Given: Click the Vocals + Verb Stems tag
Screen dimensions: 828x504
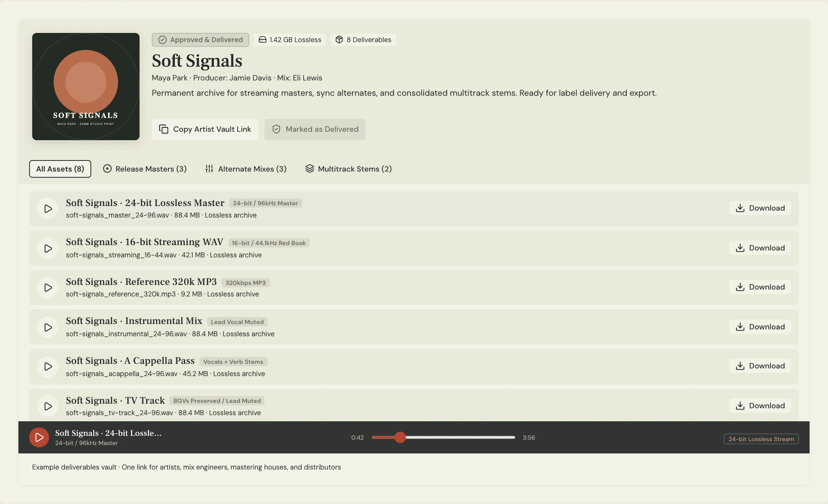Looking at the screenshot, I should tap(233, 362).
